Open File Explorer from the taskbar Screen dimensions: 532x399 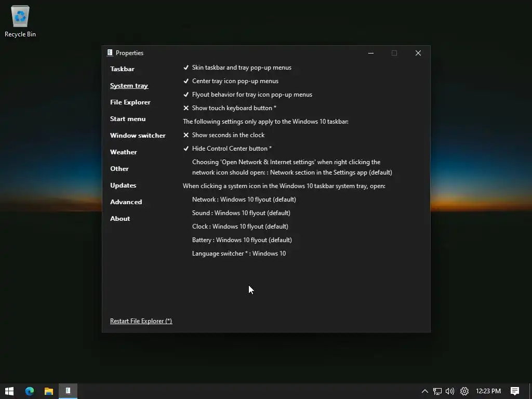point(49,391)
